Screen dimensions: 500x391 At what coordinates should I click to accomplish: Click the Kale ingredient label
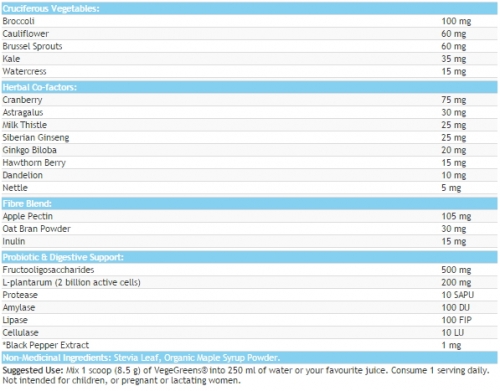11,59
